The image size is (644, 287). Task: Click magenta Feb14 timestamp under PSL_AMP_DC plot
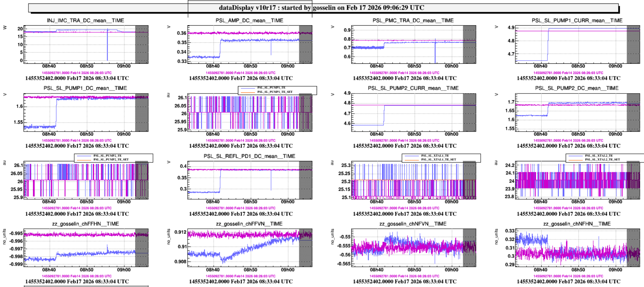pos(240,73)
